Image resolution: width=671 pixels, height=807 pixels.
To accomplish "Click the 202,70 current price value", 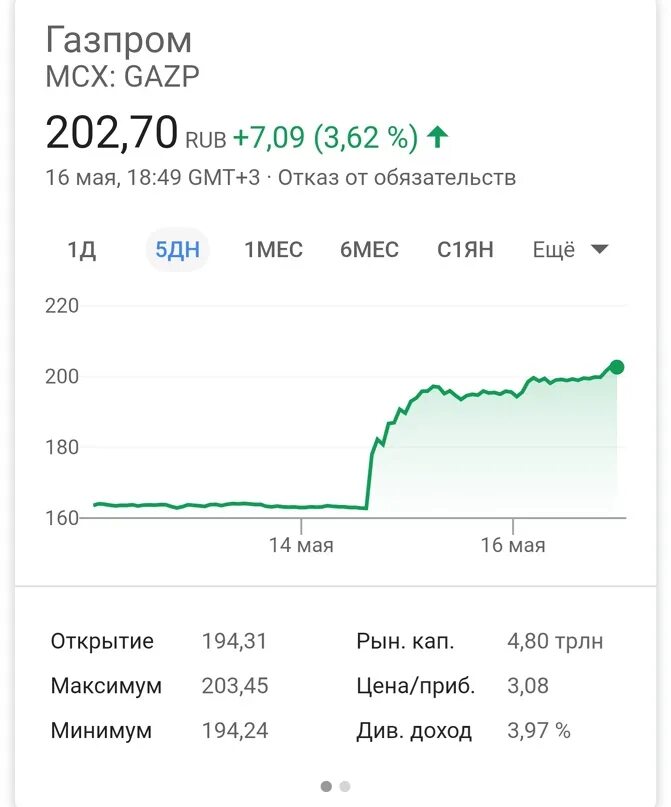I will coord(112,133).
